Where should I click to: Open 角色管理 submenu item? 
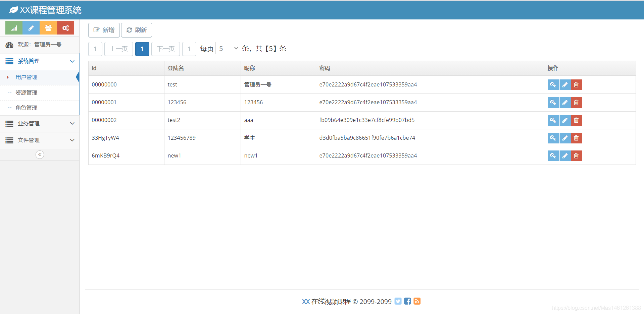27,108
